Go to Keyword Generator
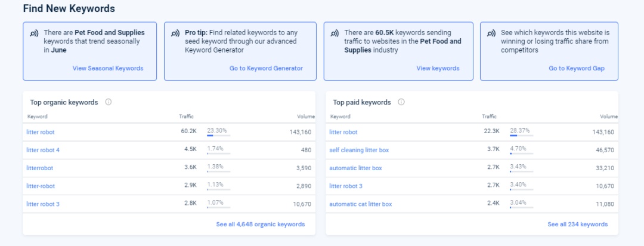644x246 pixels. pos(266,68)
